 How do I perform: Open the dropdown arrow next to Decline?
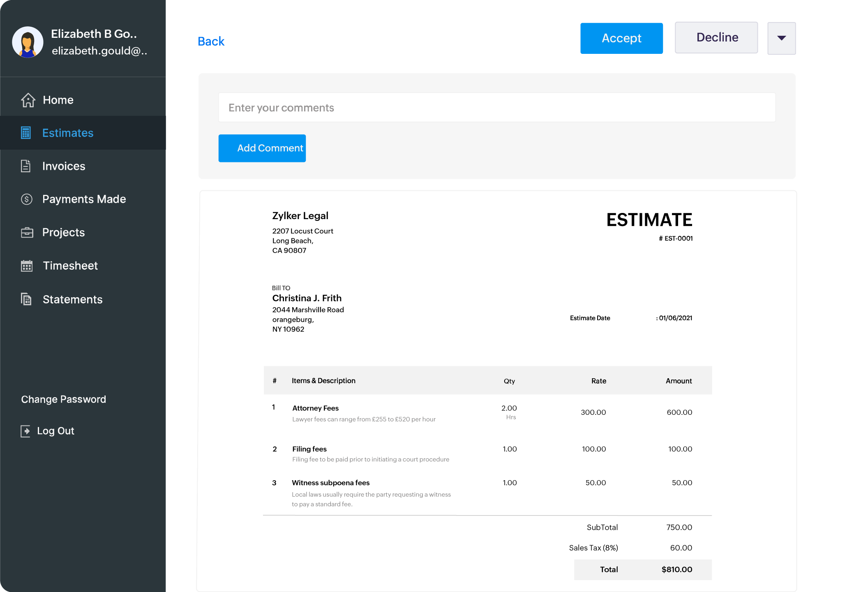pos(781,38)
